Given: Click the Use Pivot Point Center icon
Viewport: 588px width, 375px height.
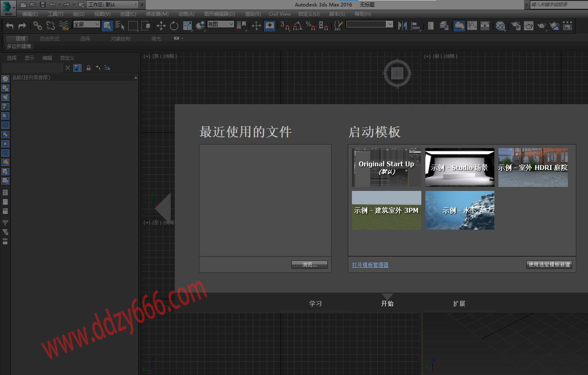Looking at the screenshot, I should click(241, 26).
